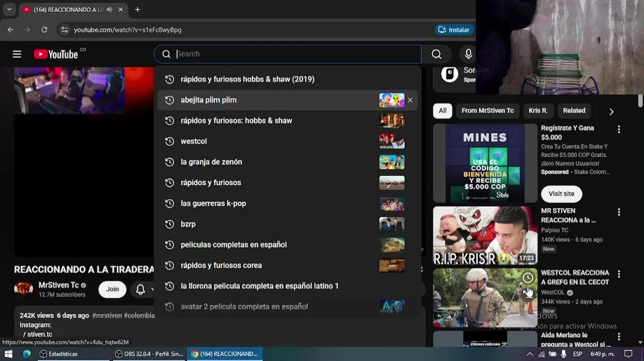Image resolution: width=644 pixels, height=361 pixels.
Task: Start voice search with microphone icon
Action: coord(468,54)
